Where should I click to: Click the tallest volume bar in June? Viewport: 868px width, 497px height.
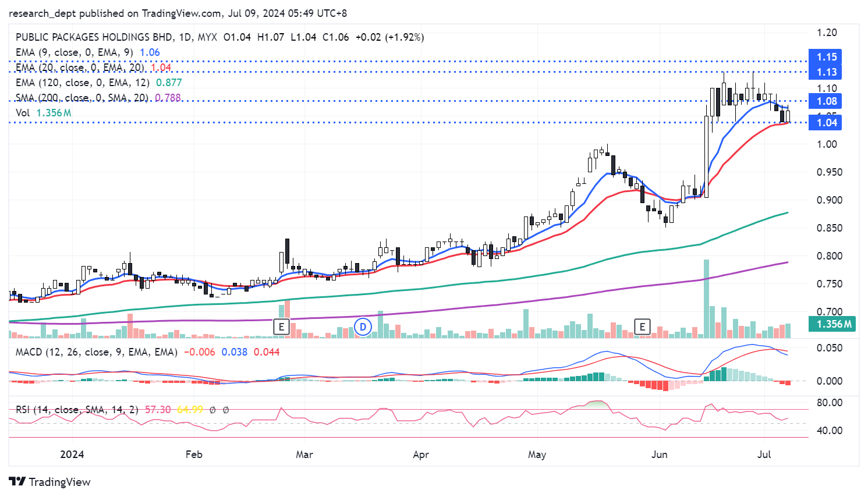(x=706, y=299)
